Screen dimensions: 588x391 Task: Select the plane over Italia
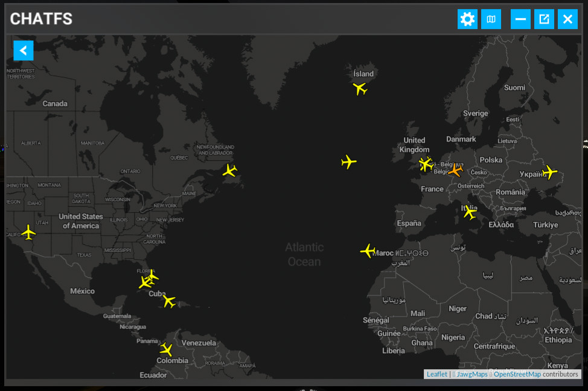[471, 212]
